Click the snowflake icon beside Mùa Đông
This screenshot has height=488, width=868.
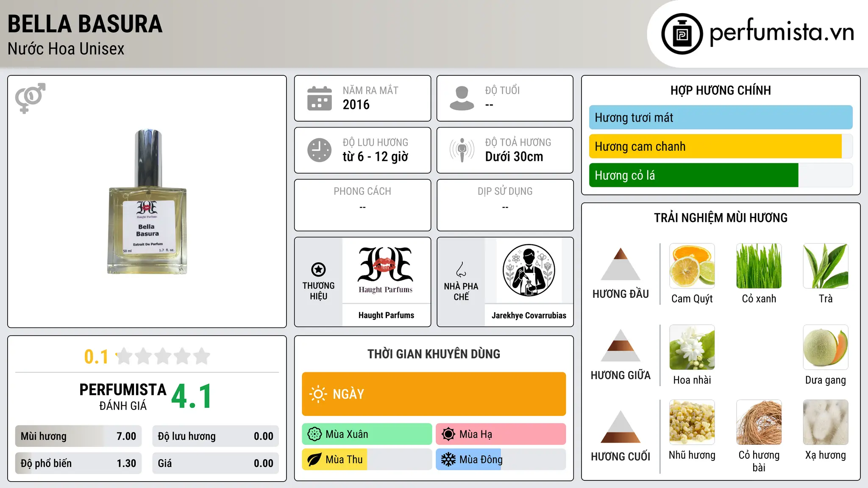click(448, 460)
